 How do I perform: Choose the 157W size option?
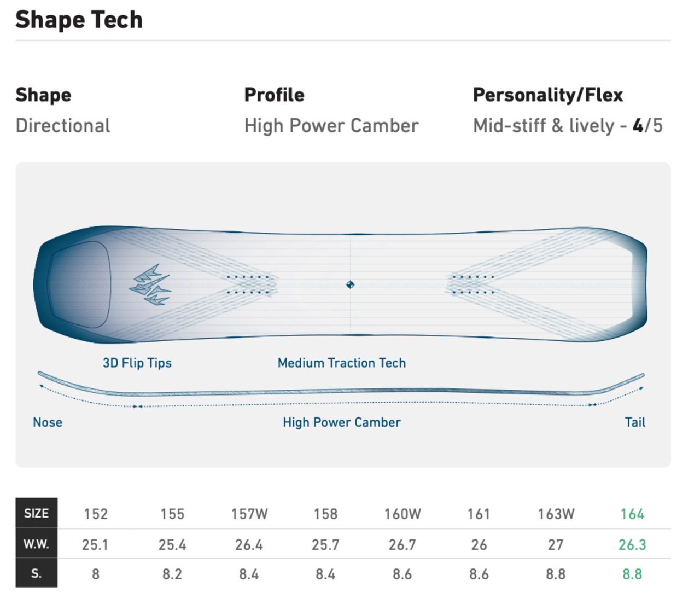coord(249,514)
